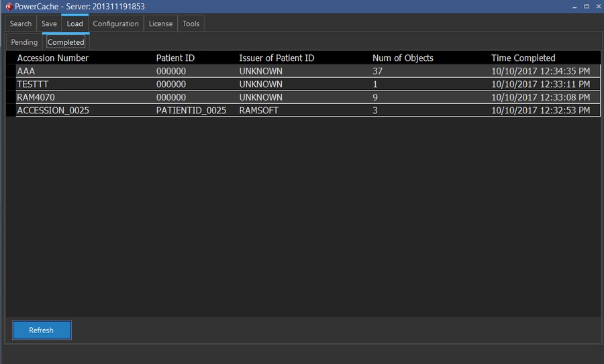Viewport: 604px width, 364px height.
Task: Go to the Configuration tab
Action: tap(115, 23)
